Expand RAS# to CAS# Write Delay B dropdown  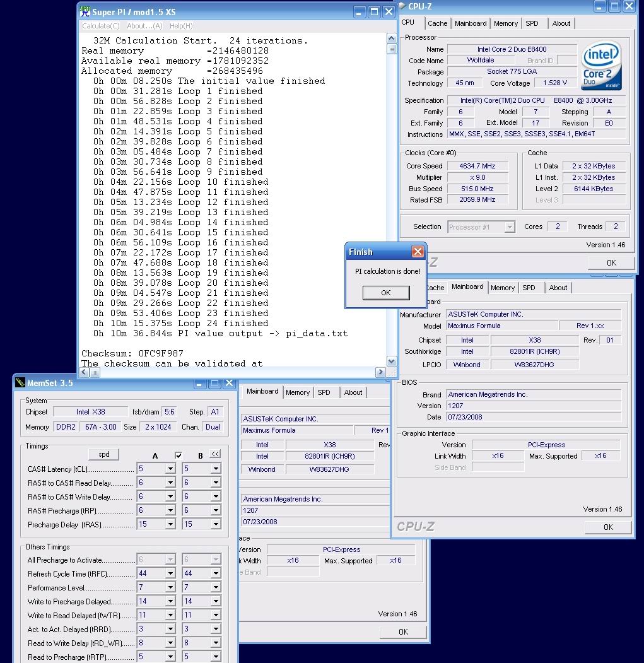[216, 496]
